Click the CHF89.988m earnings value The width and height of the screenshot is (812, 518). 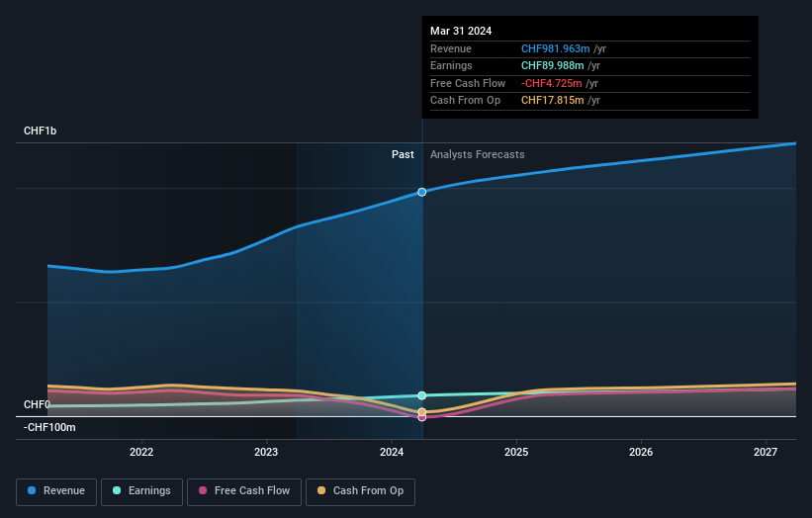(x=553, y=65)
